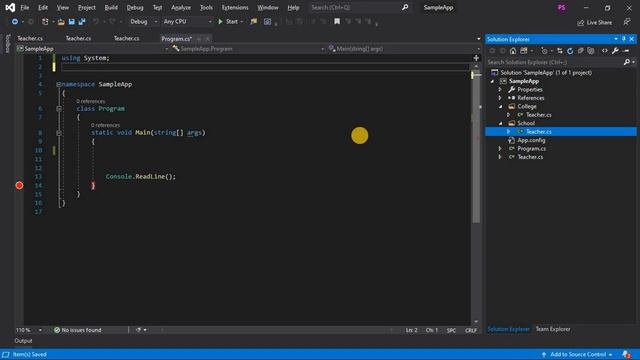Switch to the Program.cs tab
This screenshot has width=640, height=360.
pyautogui.click(x=176, y=39)
